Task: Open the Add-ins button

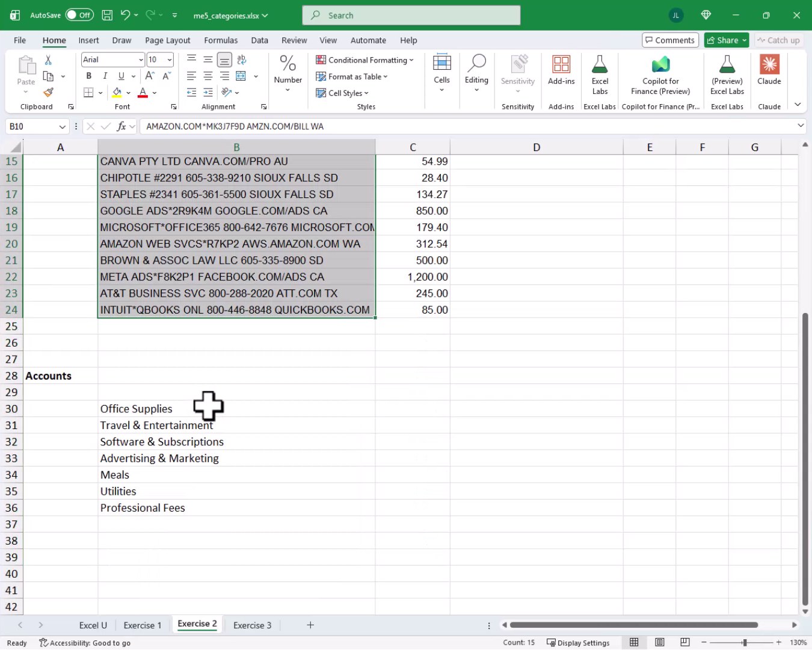Action: (561, 70)
